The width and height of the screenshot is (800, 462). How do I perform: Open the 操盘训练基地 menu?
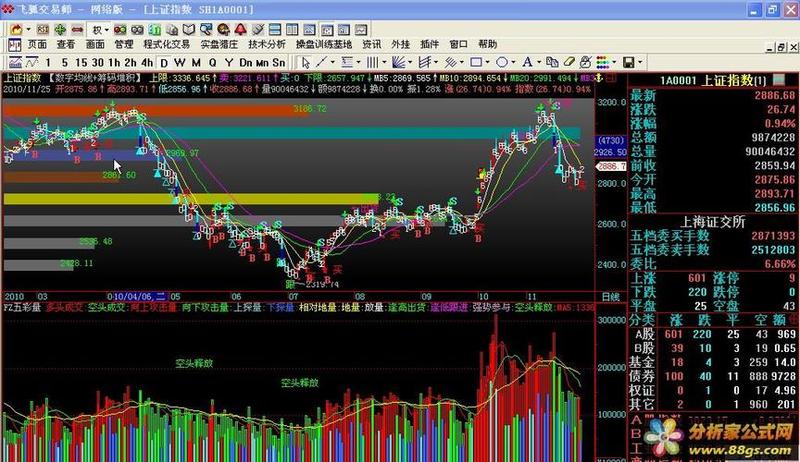[324, 45]
